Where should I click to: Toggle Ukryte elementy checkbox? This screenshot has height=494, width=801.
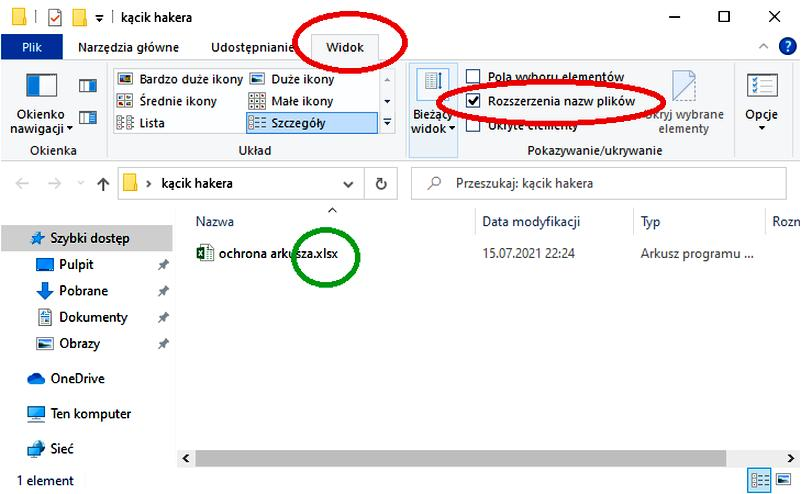(473, 125)
